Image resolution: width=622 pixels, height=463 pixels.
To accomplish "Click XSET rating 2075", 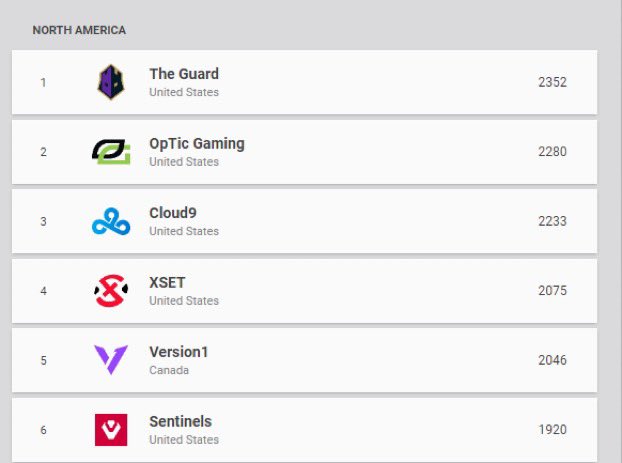I will coord(552,290).
